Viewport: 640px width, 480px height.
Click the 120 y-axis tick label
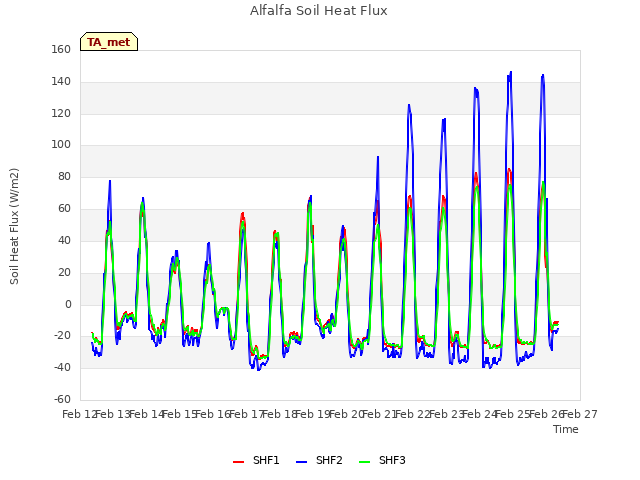61,113
